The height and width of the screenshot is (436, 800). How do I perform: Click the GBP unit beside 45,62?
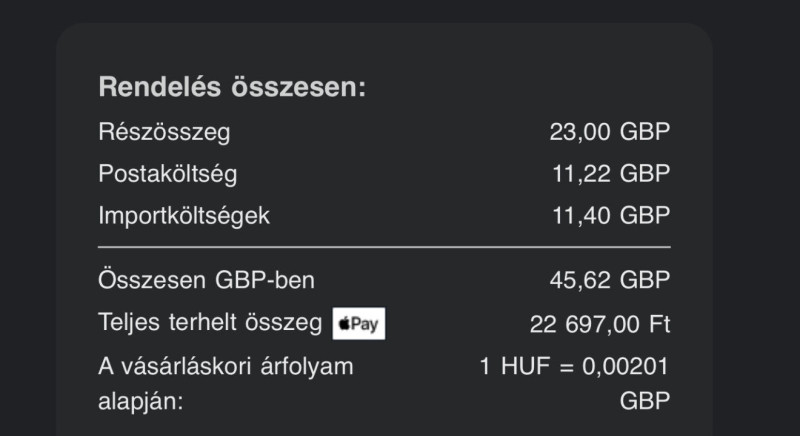click(x=645, y=280)
